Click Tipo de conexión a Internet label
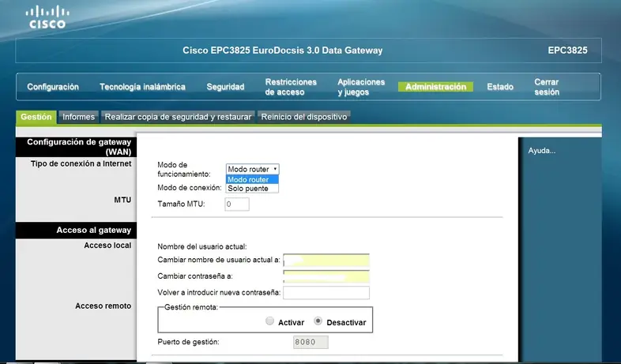Image resolution: width=621 pixels, height=364 pixels. [x=81, y=163]
